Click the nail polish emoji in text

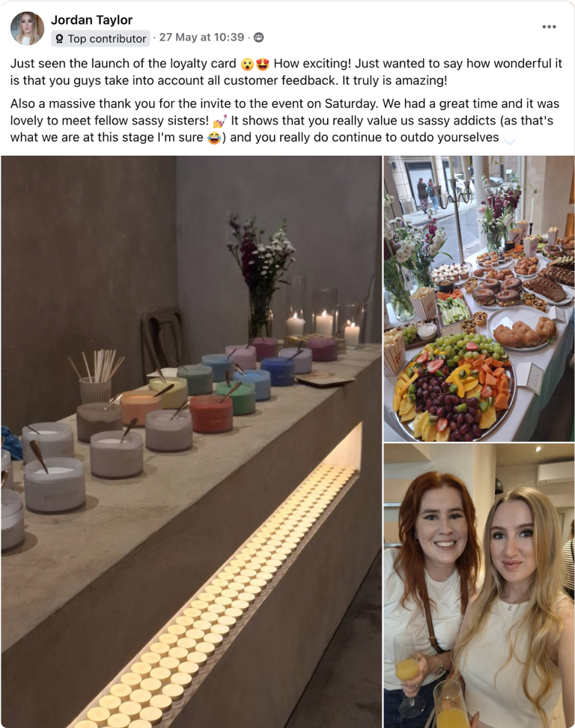pos(219,121)
